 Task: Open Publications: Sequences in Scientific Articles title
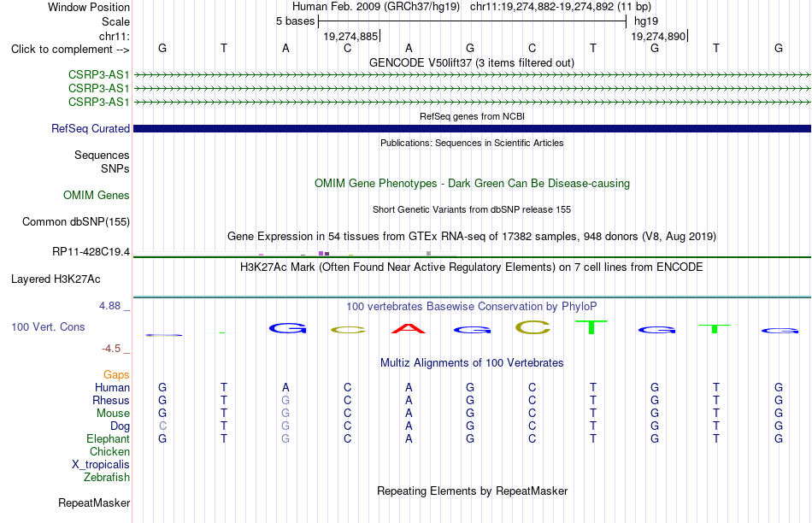(472, 143)
